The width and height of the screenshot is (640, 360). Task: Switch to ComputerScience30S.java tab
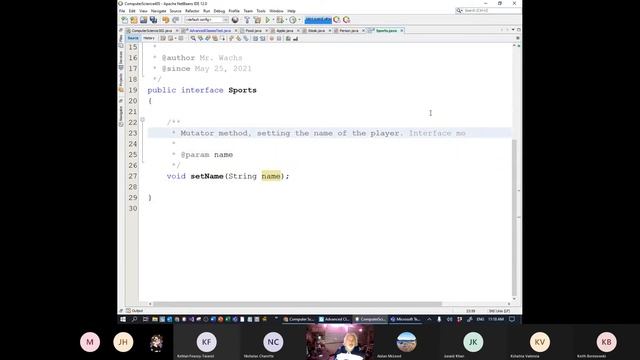[151, 31]
